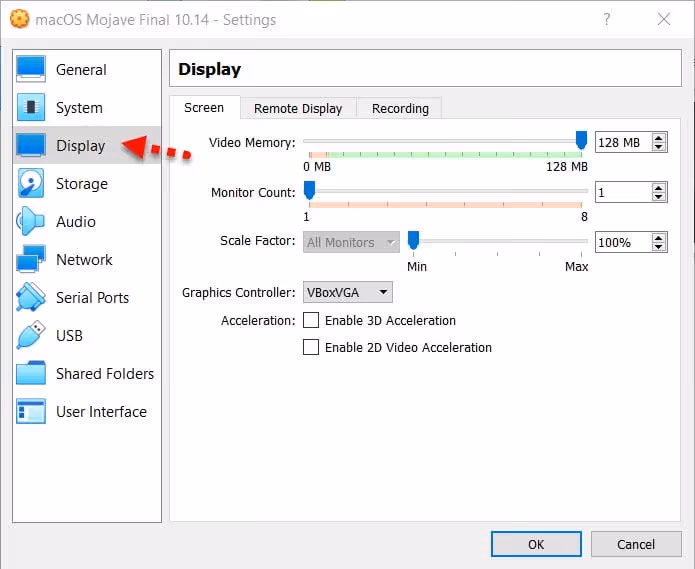The image size is (695, 569).
Task: Select the Shared Folders folder icon
Action: (x=31, y=373)
